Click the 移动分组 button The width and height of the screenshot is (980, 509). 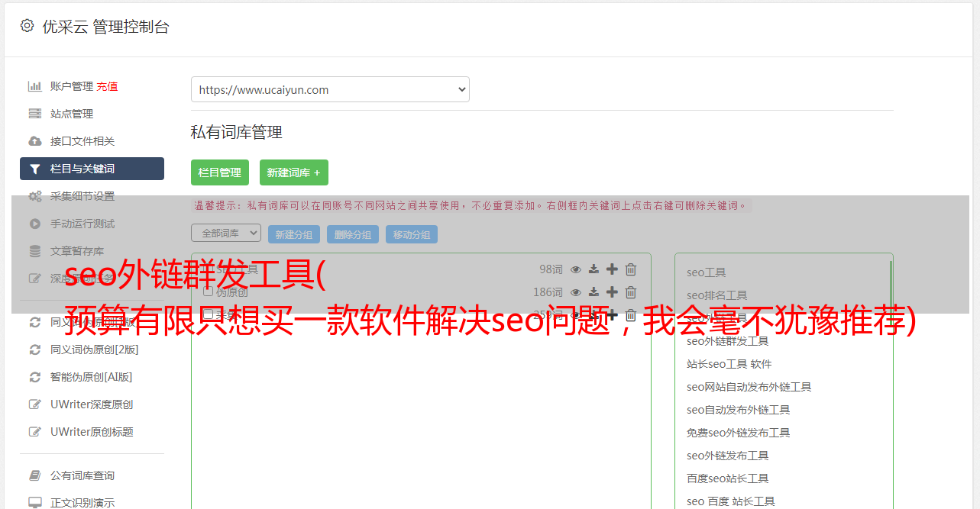click(412, 234)
